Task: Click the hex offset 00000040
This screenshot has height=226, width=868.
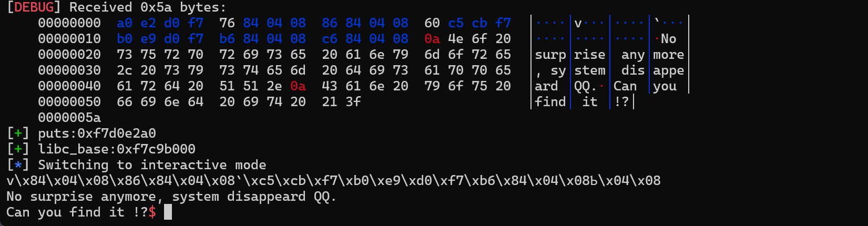Action: 69,86
